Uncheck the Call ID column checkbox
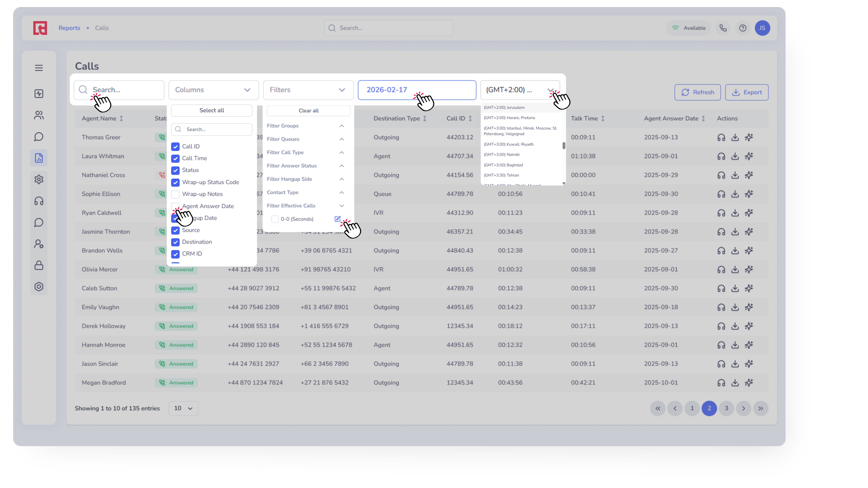This screenshot has height=488, width=868. 175,146
